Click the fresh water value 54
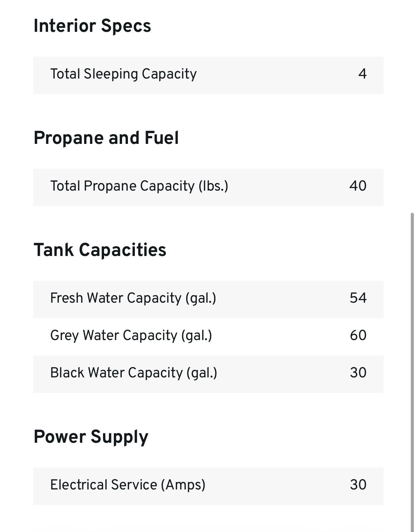This screenshot has height=532, width=417. coord(358,298)
